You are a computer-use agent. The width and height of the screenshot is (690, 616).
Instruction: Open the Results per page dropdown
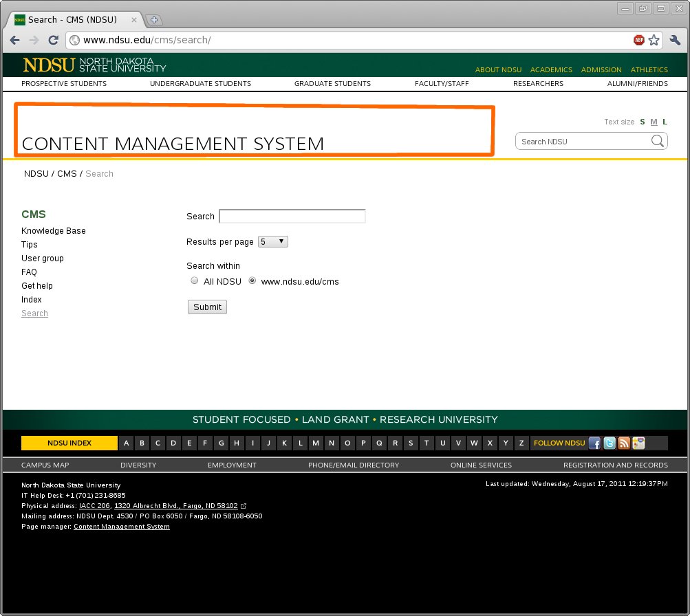(272, 242)
